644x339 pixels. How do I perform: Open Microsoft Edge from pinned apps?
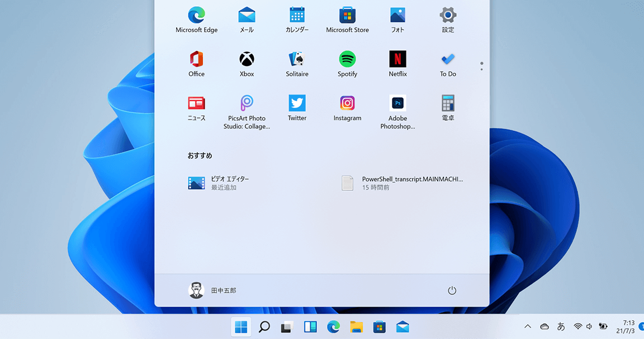click(196, 20)
